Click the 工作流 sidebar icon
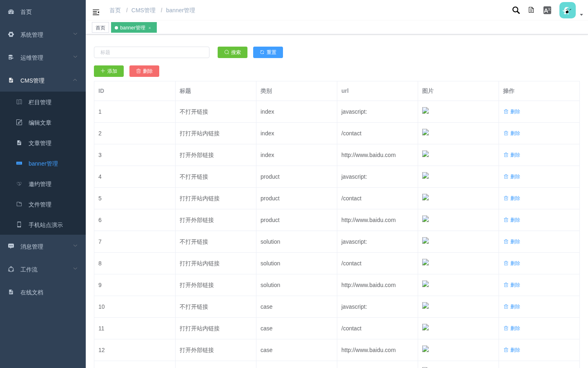This screenshot has height=368, width=588. [11, 269]
